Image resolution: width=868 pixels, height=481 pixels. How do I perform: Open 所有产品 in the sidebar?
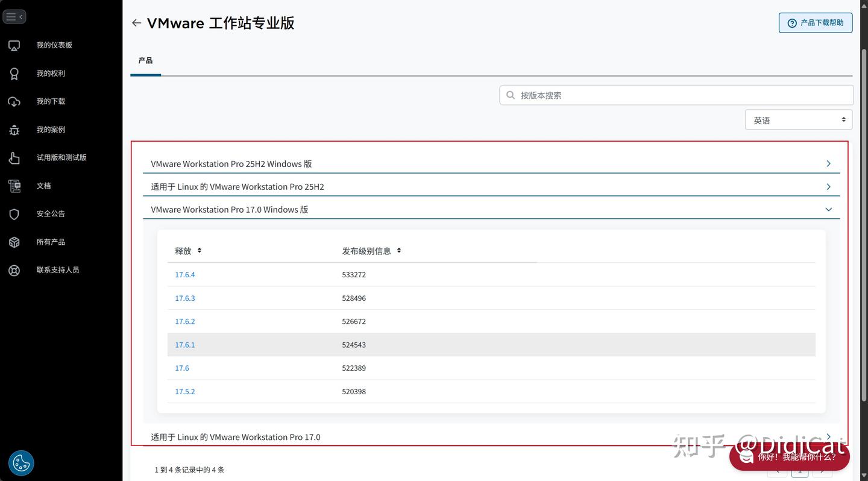[x=51, y=242]
